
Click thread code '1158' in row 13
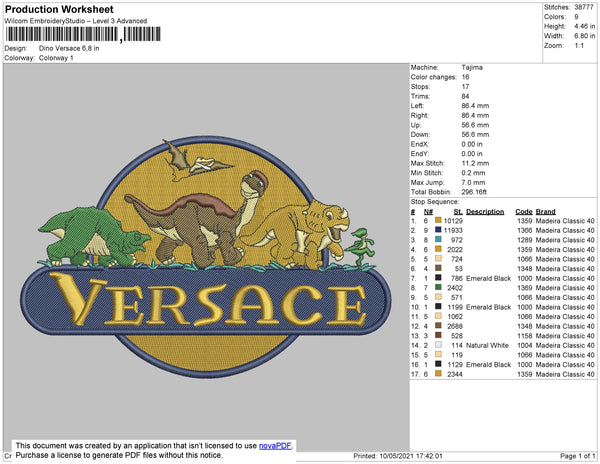tap(525, 336)
